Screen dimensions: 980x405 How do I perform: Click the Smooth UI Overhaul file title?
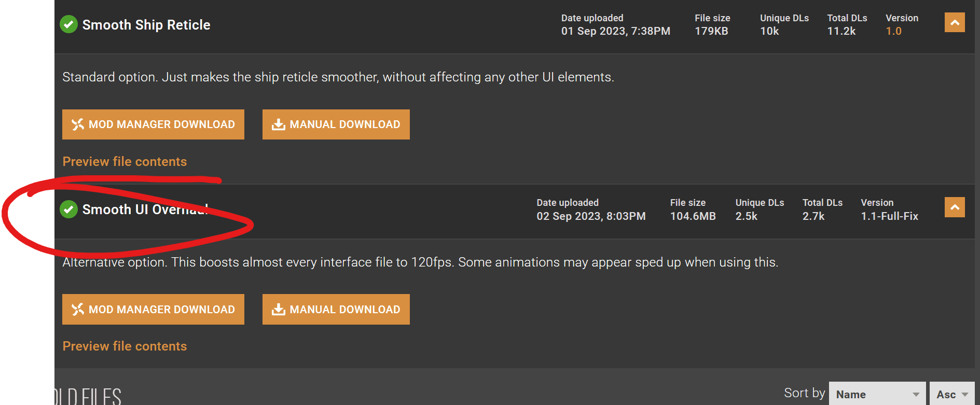pos(145,210)
